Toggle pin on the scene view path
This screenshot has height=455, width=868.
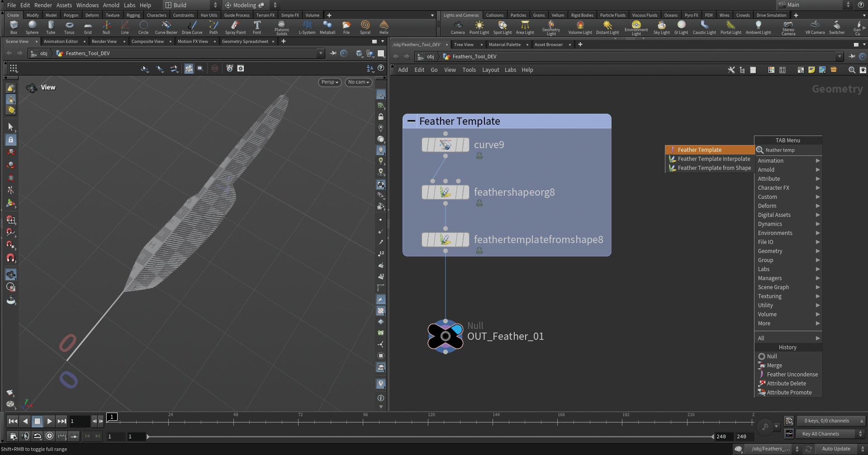click(x=333, y=53)
